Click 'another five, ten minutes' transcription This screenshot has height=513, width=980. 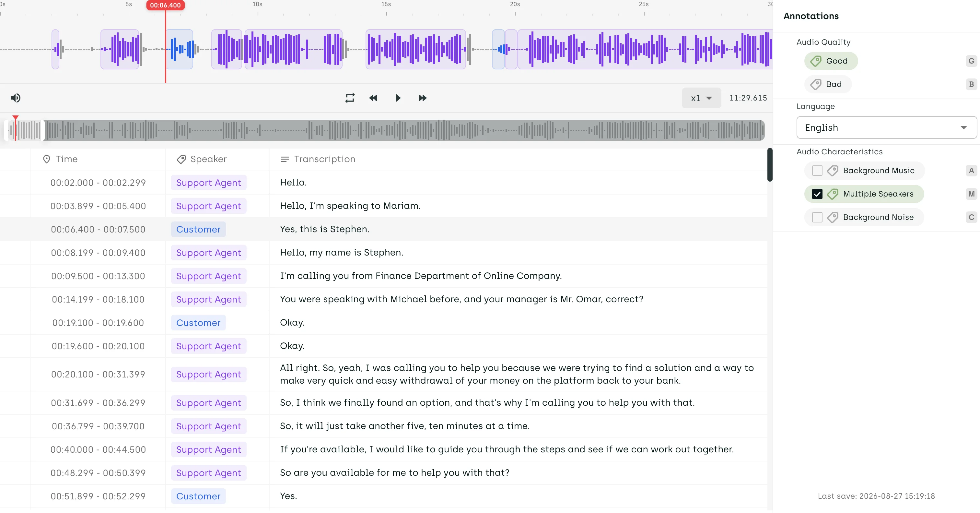point(405,426)
